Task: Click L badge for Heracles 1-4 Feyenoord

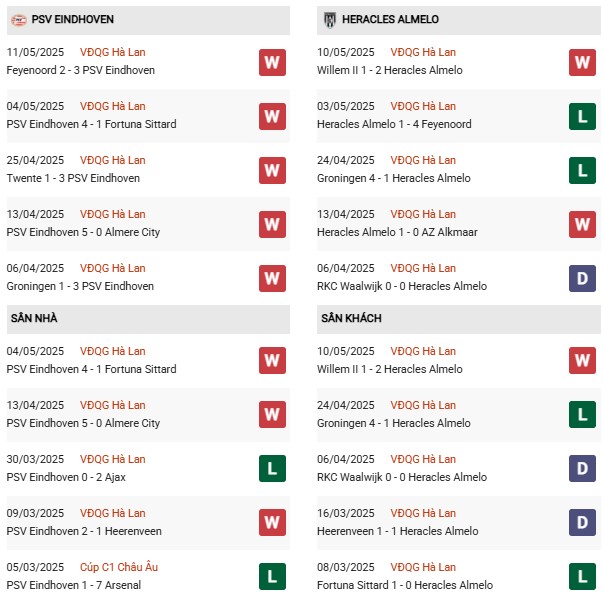Action: click(x=582, y=116)
